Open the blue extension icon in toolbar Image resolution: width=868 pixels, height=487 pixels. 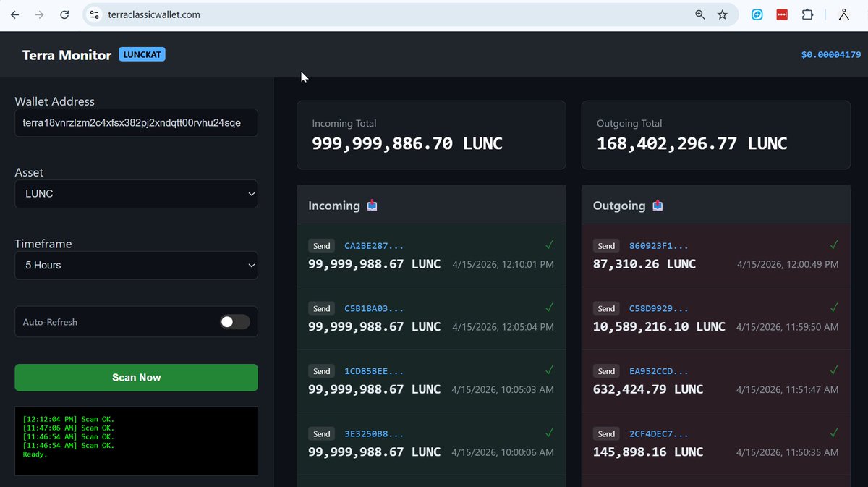[757, 14]
